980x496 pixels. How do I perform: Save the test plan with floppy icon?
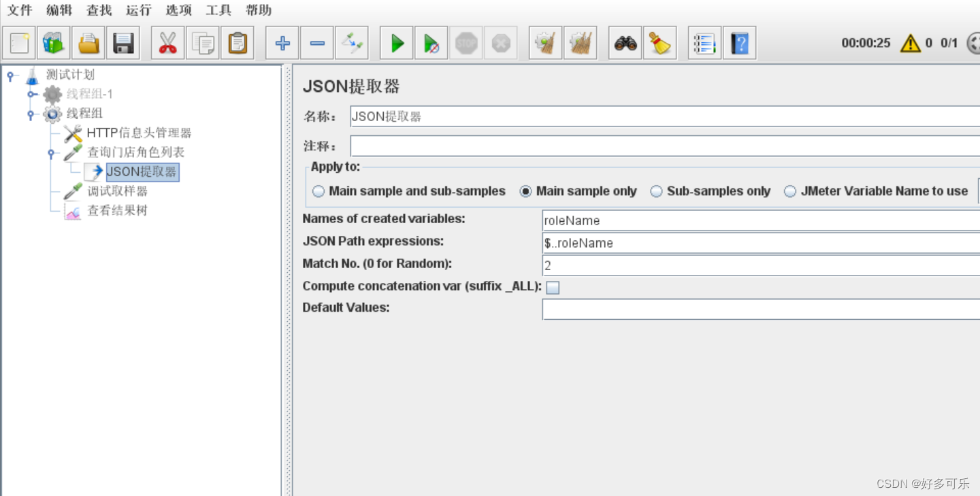(x=123, y=44)
